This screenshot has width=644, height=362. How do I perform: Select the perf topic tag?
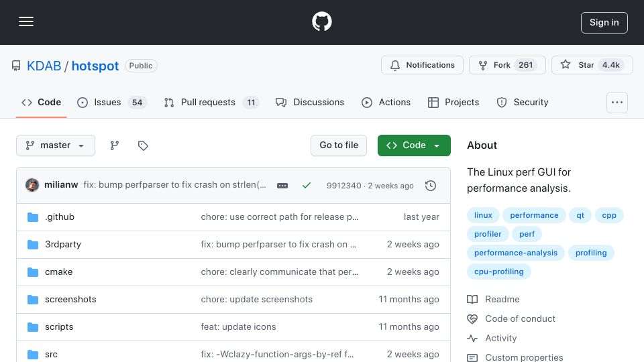pos(527,234)
